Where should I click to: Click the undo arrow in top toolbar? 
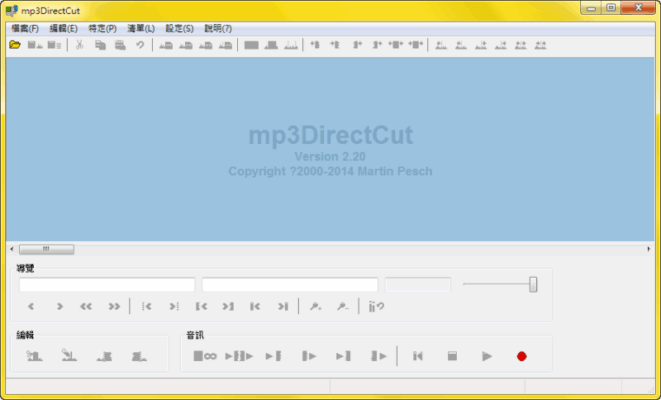tap(140, 45)
